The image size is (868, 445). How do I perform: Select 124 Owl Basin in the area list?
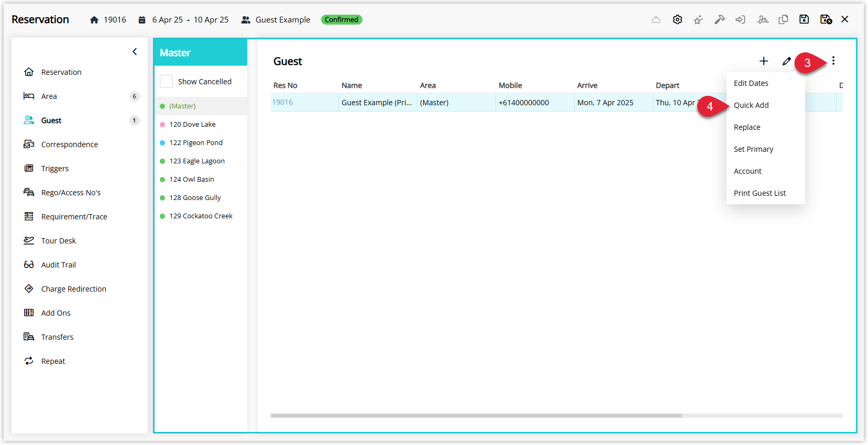pos(201,179)
